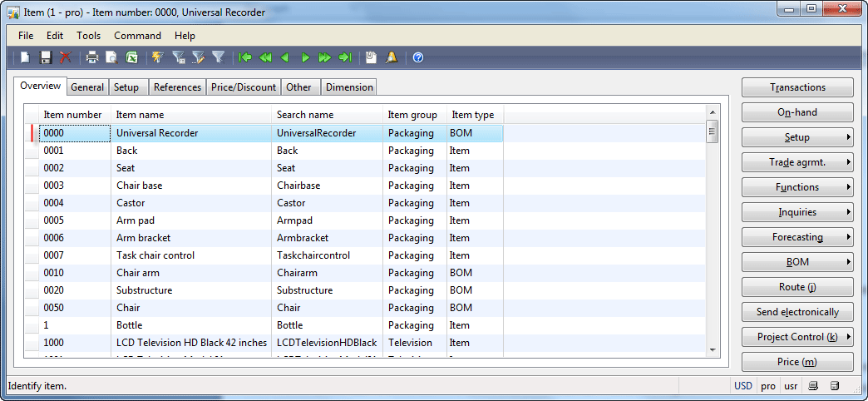Click the On-hand button
This screenshot has width=868, height=401.
[797, 112]
